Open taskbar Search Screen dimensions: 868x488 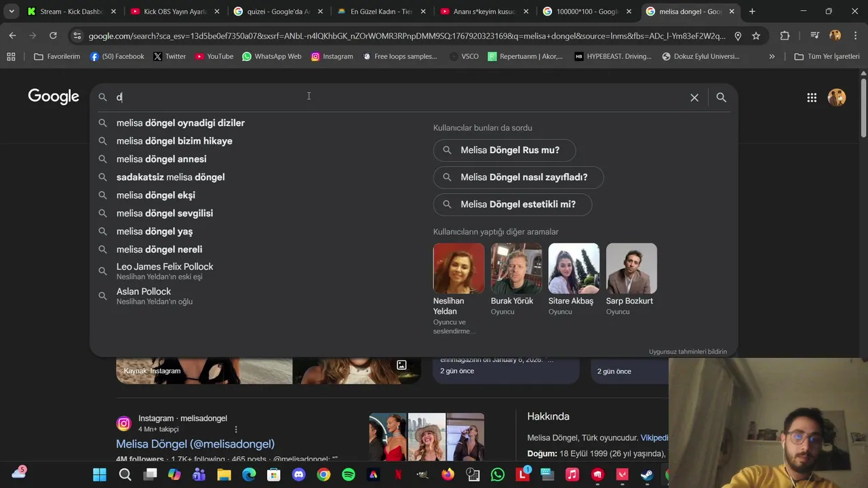click(125, 474)
